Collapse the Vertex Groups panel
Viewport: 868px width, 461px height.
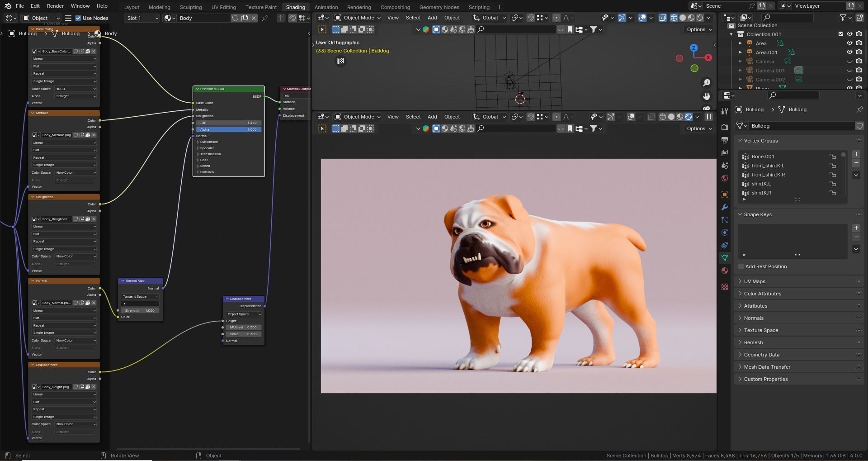[x=799, y=141]
